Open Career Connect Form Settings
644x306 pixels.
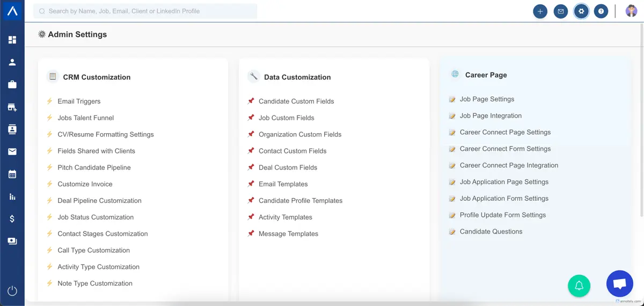click(505, 149)
